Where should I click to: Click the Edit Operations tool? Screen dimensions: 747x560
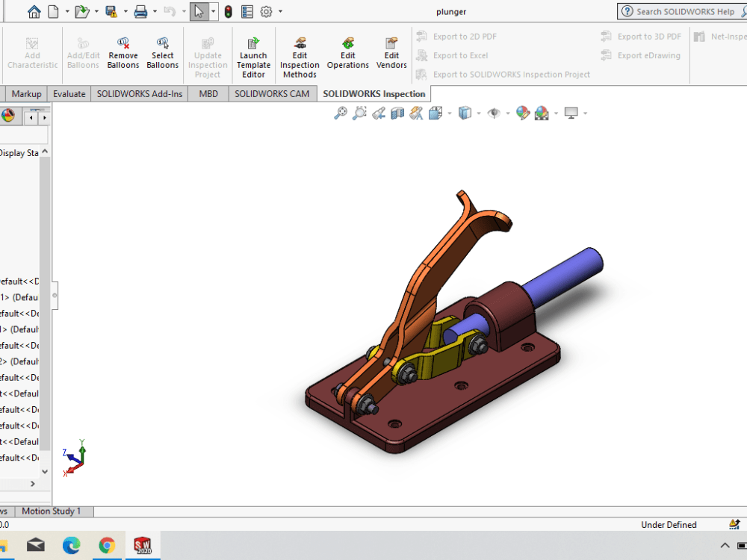(x=347, y=52)
